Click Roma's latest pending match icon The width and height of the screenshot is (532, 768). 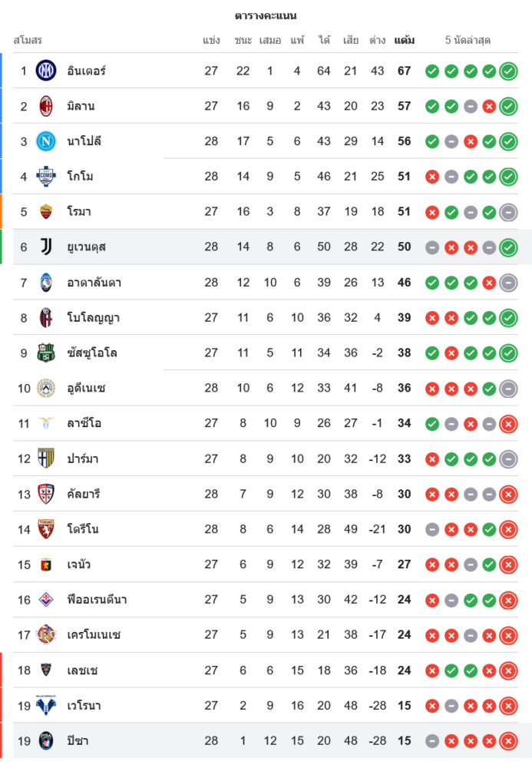point(508,212)
